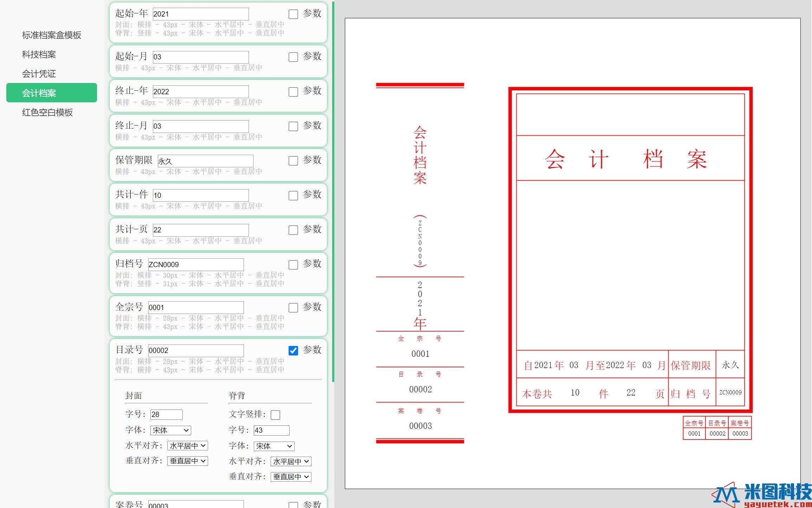
Task: Click 0001 value on spine preview
Action: (420, 354)
